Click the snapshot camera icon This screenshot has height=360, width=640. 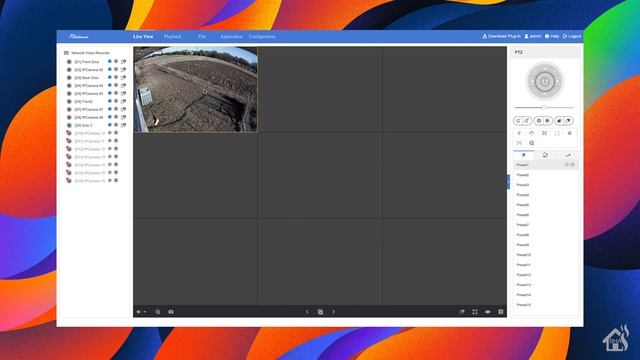pos(171,312)
